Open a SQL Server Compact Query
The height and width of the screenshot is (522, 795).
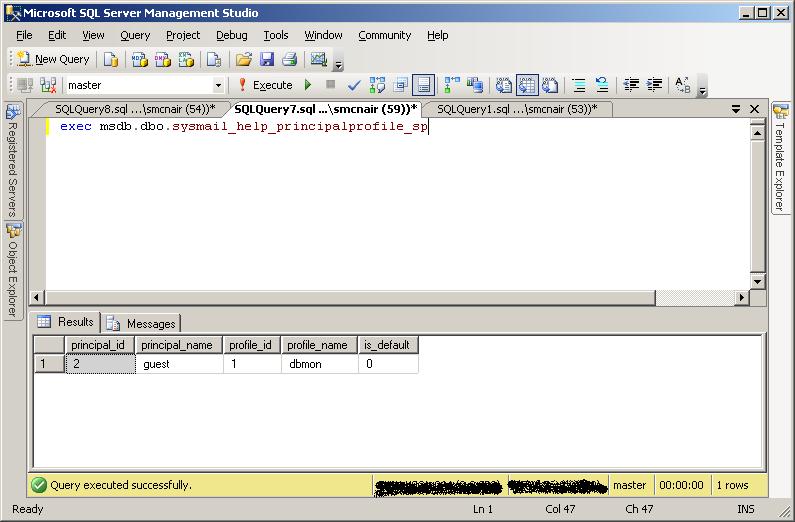pyautogui.click(x=214, y=59)
